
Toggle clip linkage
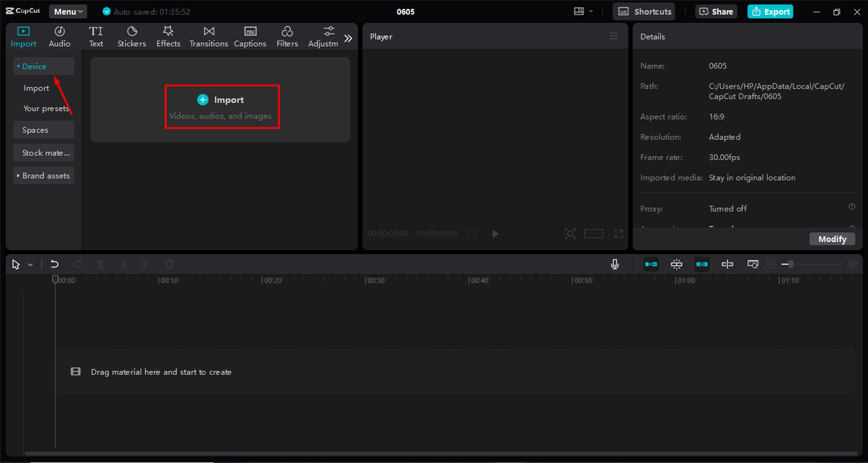702,264
